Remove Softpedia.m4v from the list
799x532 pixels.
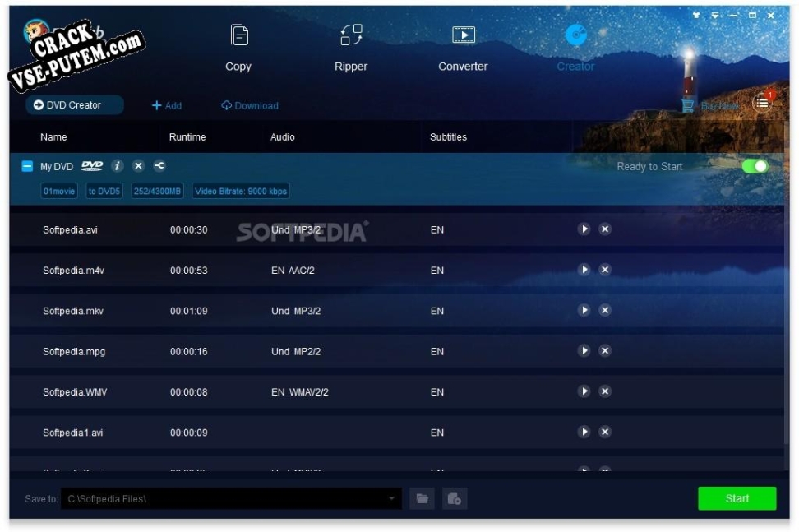coord(605,270)
